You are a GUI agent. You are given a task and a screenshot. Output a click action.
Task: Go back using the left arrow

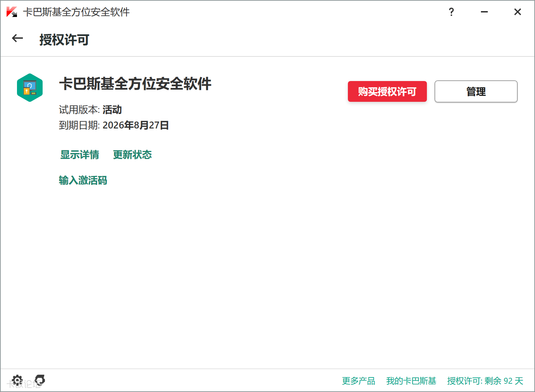pos(17,38)
